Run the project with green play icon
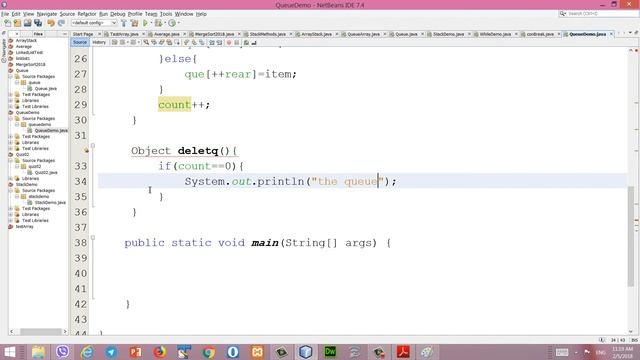 (x=145, y=23)
